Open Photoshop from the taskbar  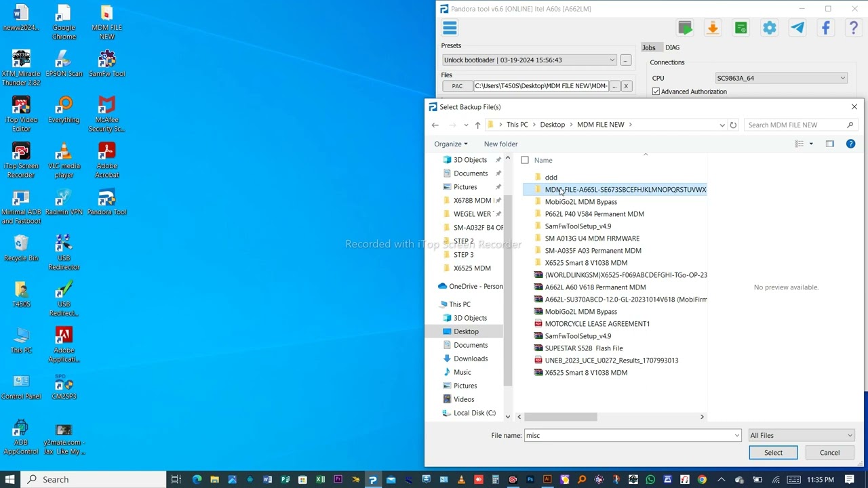coord(530,480)
